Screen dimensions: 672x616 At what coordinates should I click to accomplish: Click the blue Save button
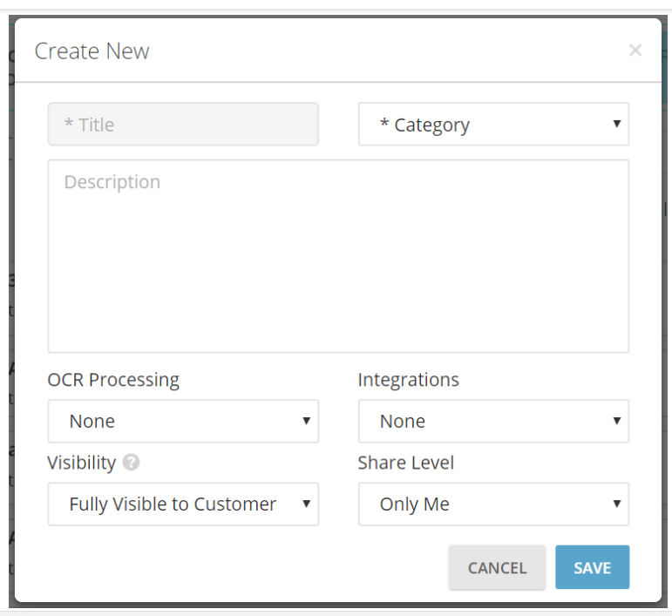(x=592, y=568)
